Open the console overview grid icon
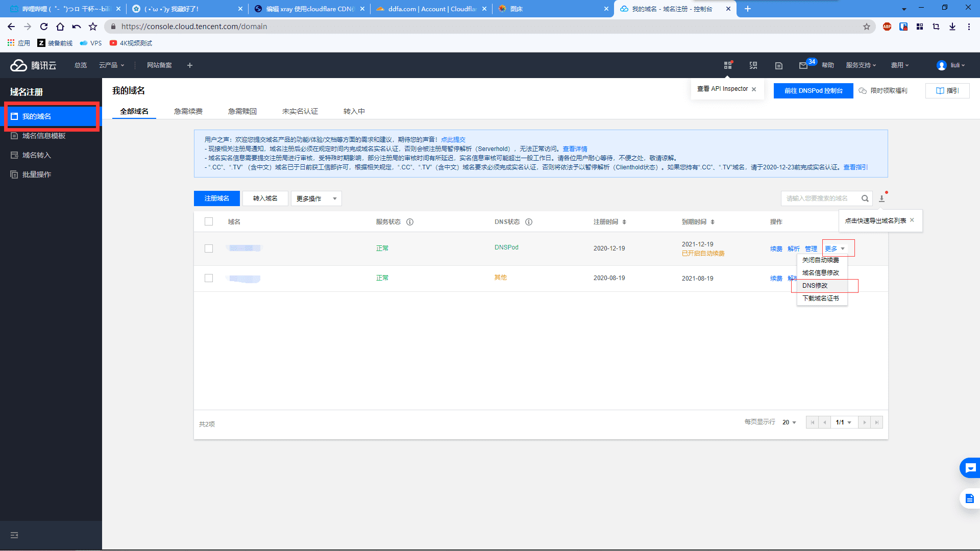The width and height of the screenshot is (980, 551). click(x=727, y=65)
